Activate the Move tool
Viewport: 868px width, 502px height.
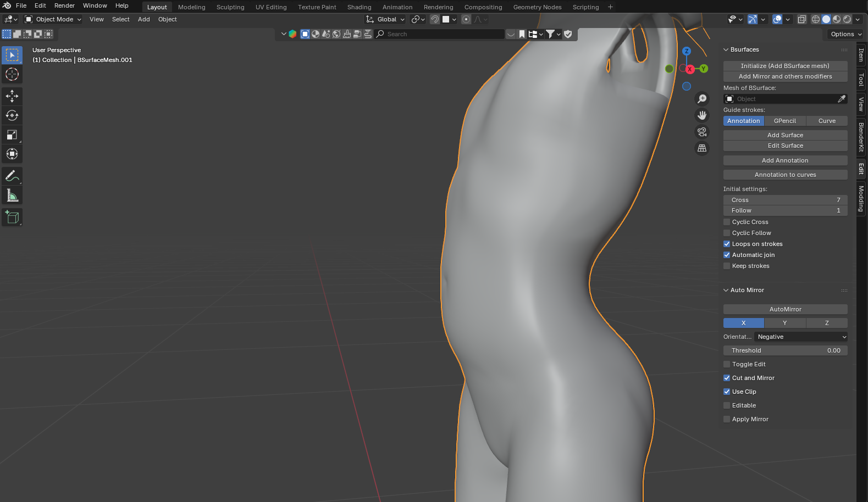click(x=12, y=96)
